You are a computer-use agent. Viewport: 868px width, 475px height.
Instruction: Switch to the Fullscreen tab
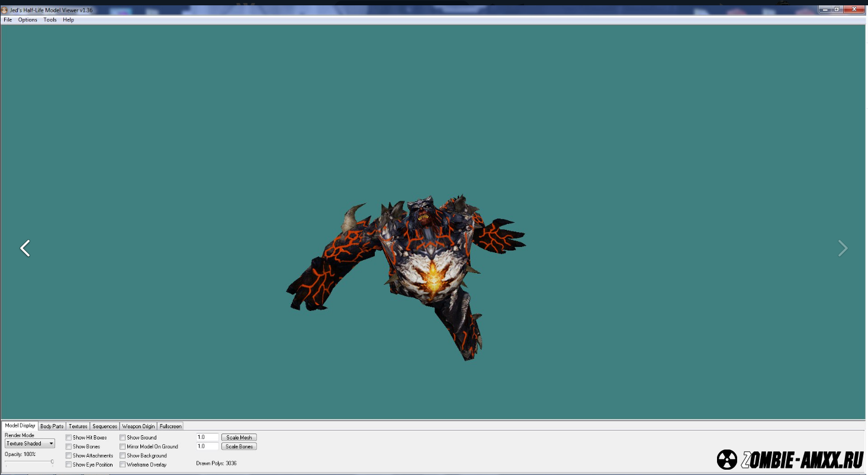coord(171,426)
